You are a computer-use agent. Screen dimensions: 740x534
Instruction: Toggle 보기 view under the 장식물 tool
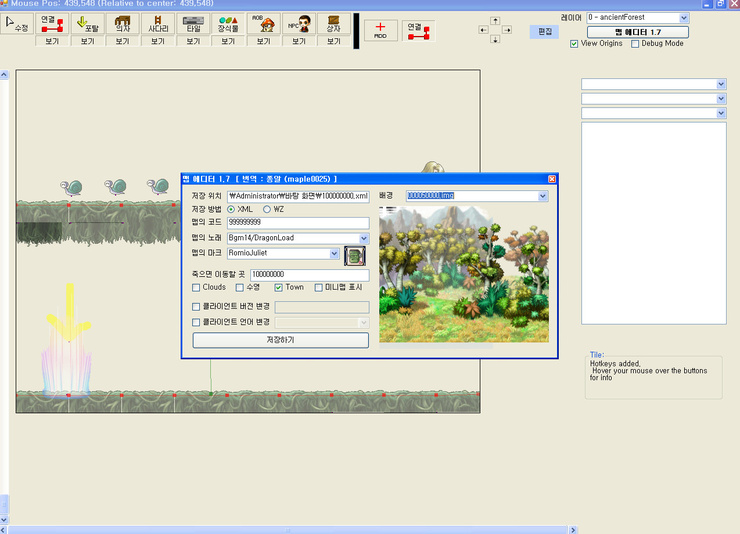[228, 41]
